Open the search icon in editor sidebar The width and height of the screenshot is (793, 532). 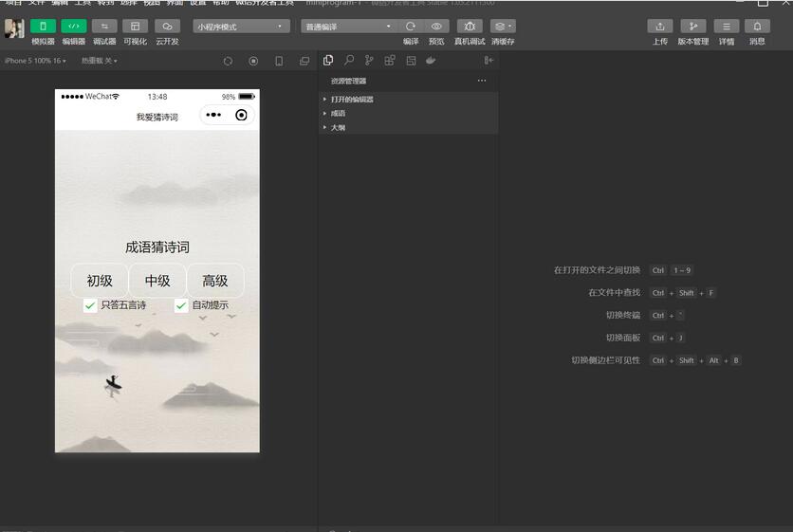pyautogui.click(x=349, y=60)
